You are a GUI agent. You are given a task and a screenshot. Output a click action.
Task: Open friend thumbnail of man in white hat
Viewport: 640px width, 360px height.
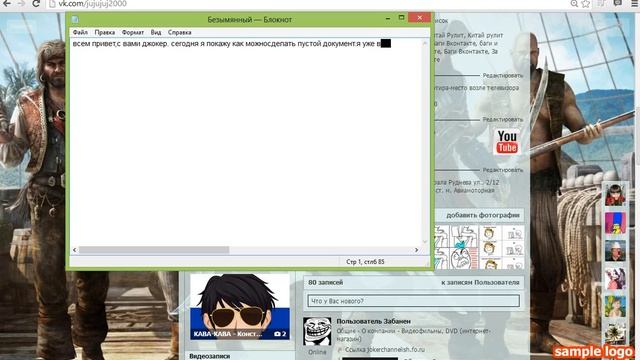pyautogui.click(x=615, y=250)
